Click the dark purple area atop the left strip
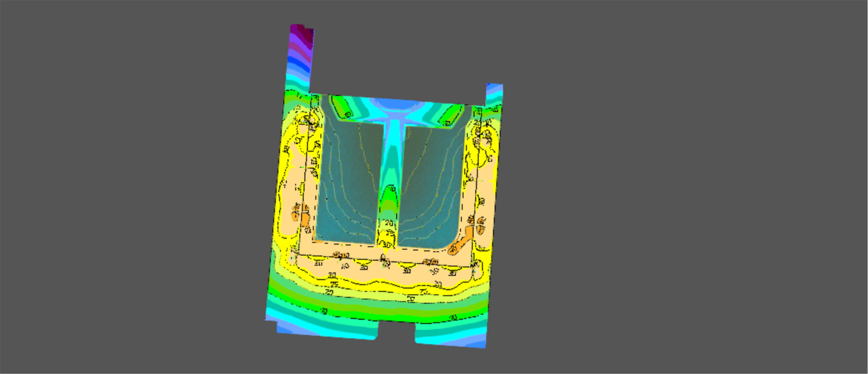The width and height of the screenshot is (868, 374). tap(302, 33)
